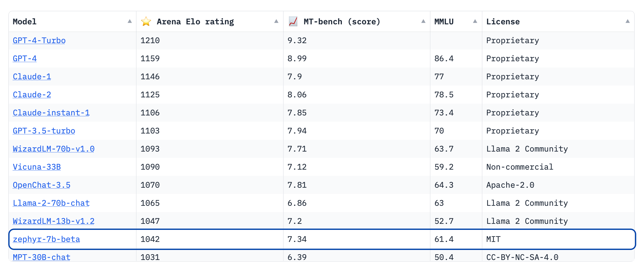Sort by Arena Elo rating arrow
This screenshot has width=644, height=269.
pos(276,21)
